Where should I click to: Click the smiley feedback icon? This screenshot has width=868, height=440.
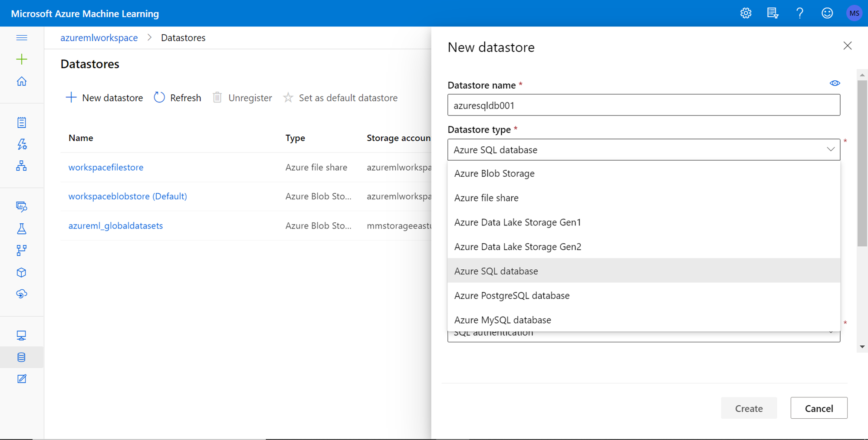pyautogui.click(x=827, y=13)
